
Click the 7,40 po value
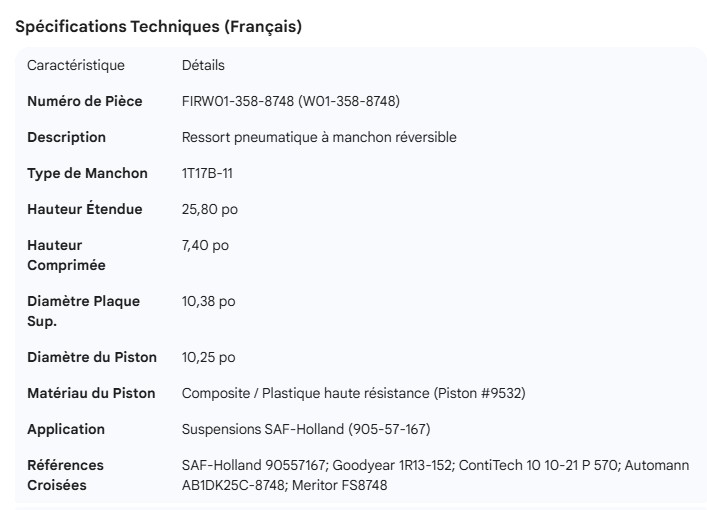206,245
